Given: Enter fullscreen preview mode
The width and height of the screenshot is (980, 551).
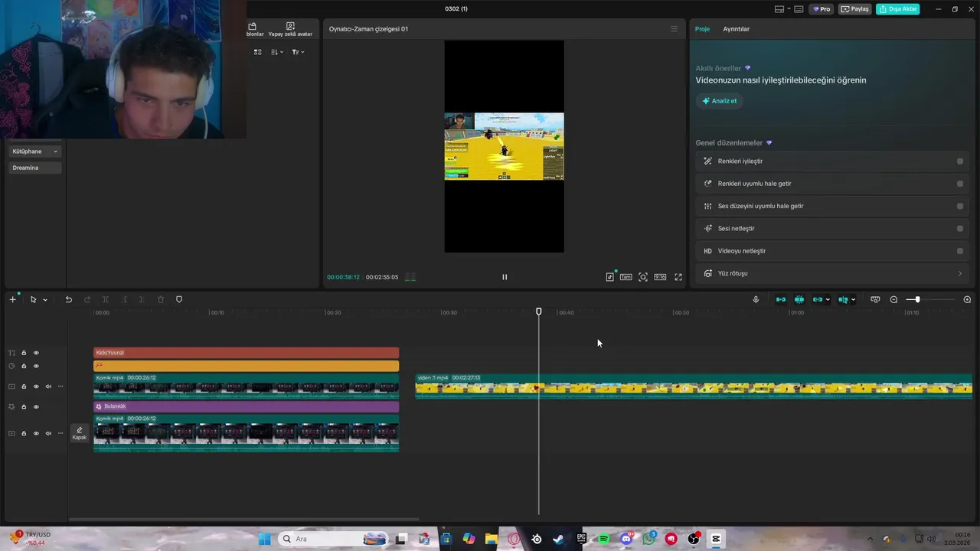Looking at the screenshot, I should point(678,277).
